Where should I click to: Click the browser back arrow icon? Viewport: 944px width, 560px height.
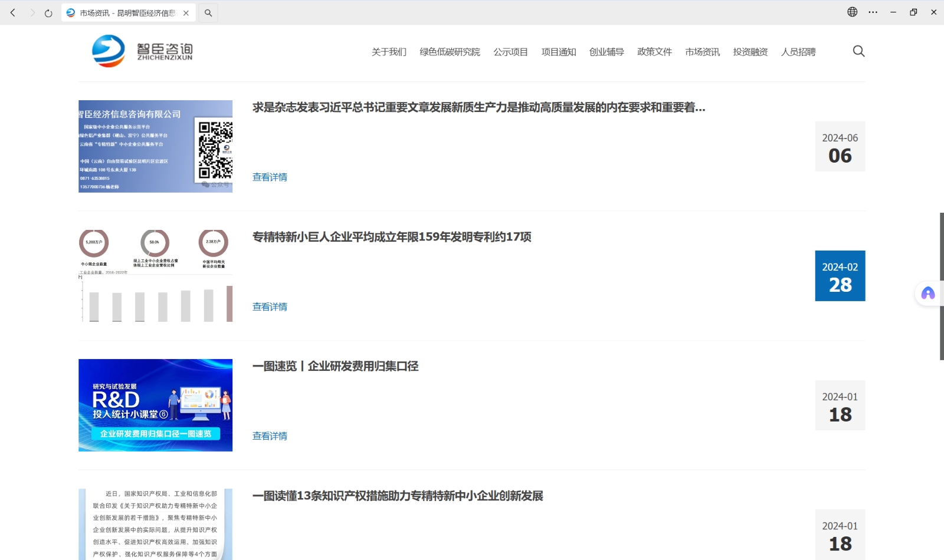click(x=12, y=12)
